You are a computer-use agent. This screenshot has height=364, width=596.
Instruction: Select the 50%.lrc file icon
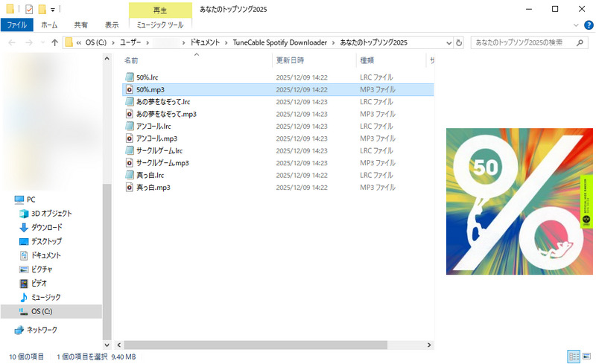coord(130,77)
